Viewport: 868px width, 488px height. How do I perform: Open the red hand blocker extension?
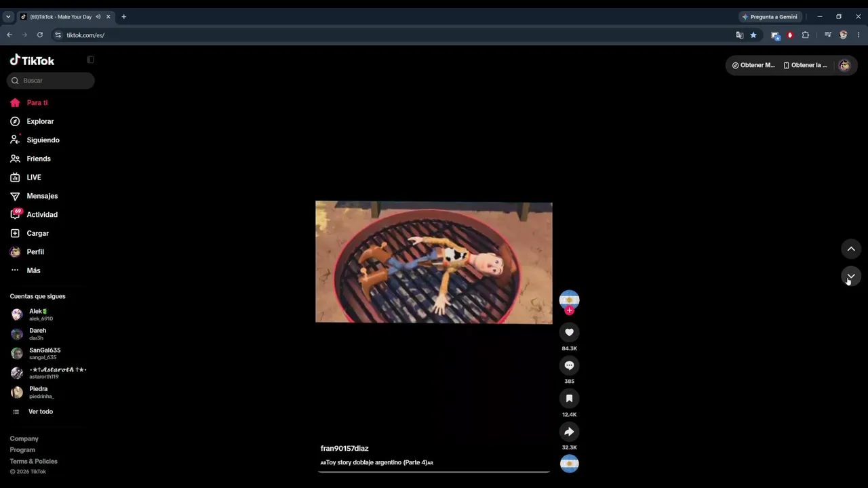pos(790,35)
